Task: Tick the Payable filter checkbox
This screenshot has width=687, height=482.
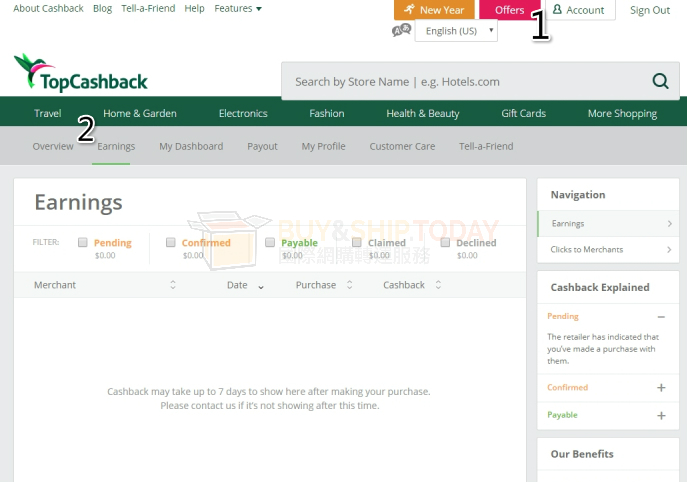Action: tap(270, 242)
